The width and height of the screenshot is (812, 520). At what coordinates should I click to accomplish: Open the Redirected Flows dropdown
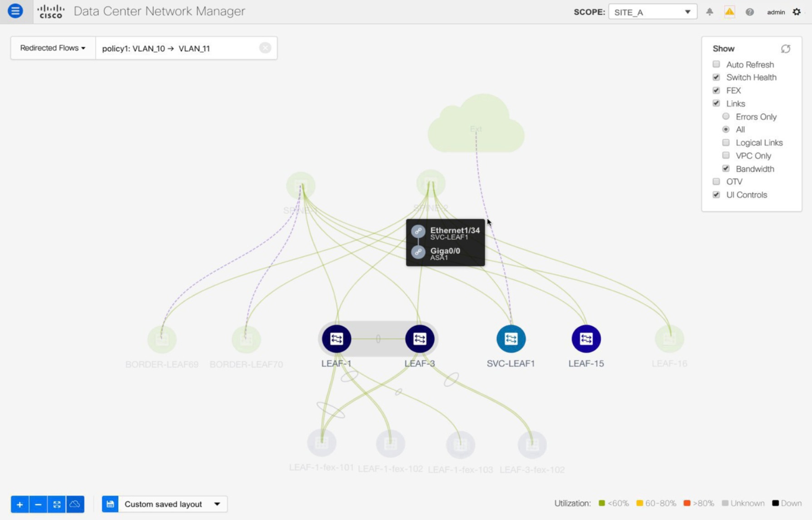(53, 48)
